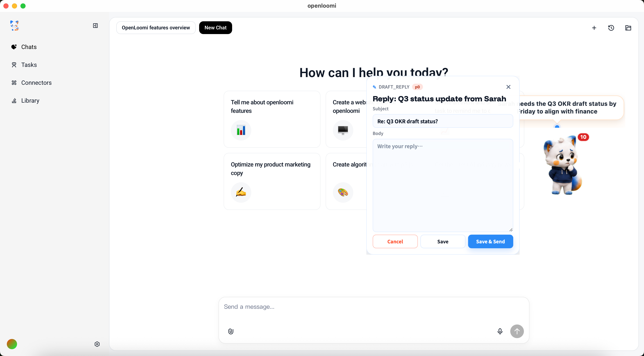Switch to OpenLoomi features overview tab
Viewport: 644px width, 356px height.
[156, 27]
